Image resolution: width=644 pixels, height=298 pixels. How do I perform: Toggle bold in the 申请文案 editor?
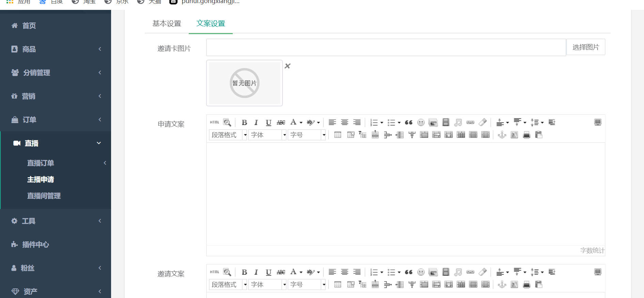point(244,122)
